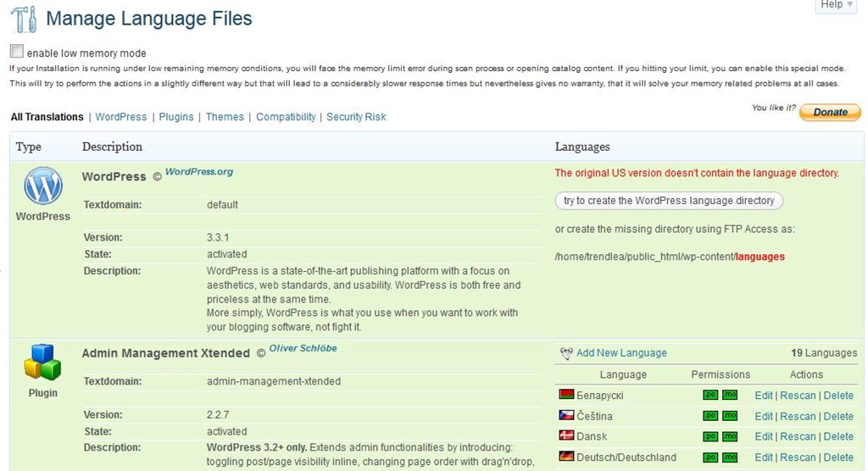This screenshot has width=868, height=471.
Task: Click the Plugin colored blocks icon
Action: click(42, 363)
